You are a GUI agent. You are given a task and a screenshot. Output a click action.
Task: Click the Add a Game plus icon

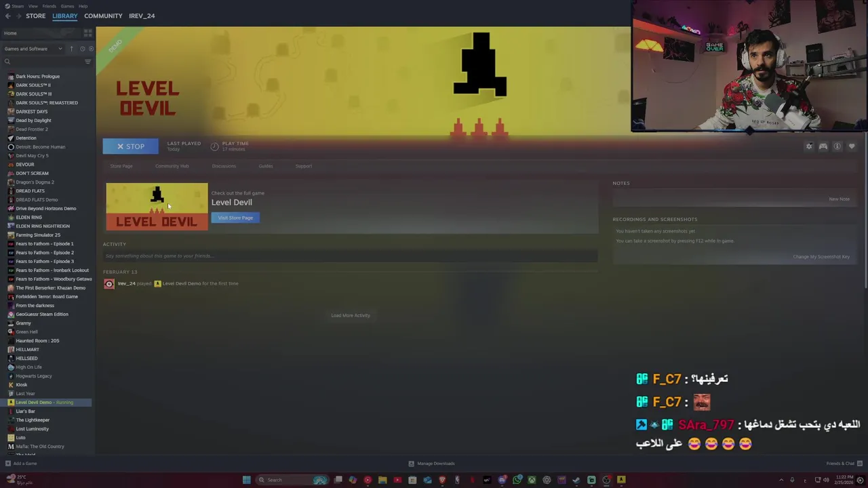8,464
